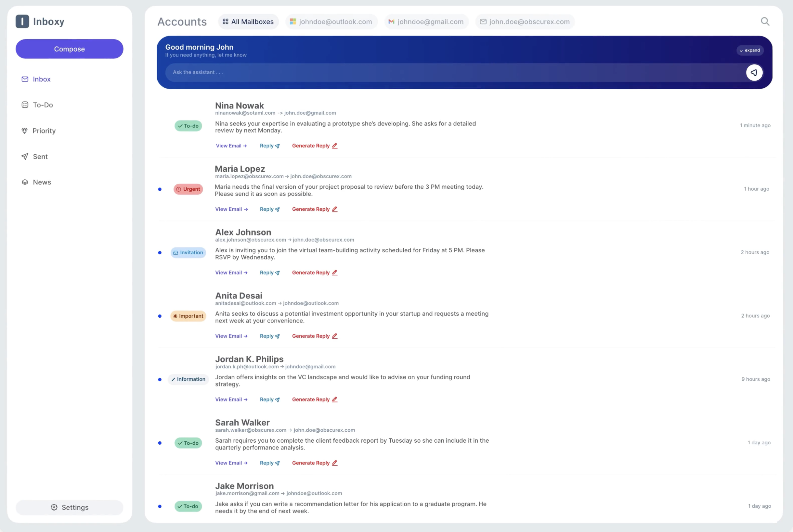Filter by johndoe@outlook.com account
Image resolution: width=793 pixels, height=532 pixels.
331,22
